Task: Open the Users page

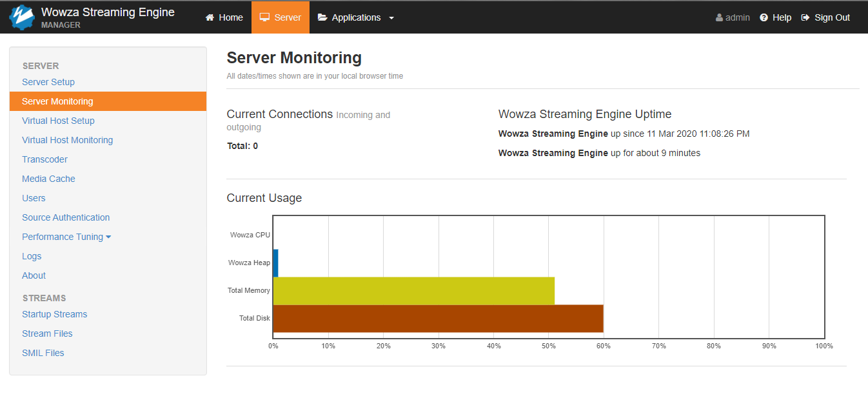Action: coord(34,198)
